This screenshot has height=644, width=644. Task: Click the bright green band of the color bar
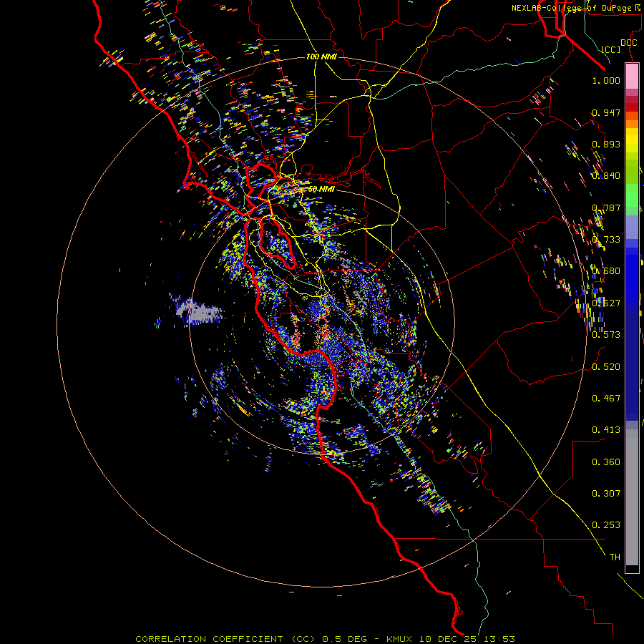pyautogui.click(x=632, y=195)
